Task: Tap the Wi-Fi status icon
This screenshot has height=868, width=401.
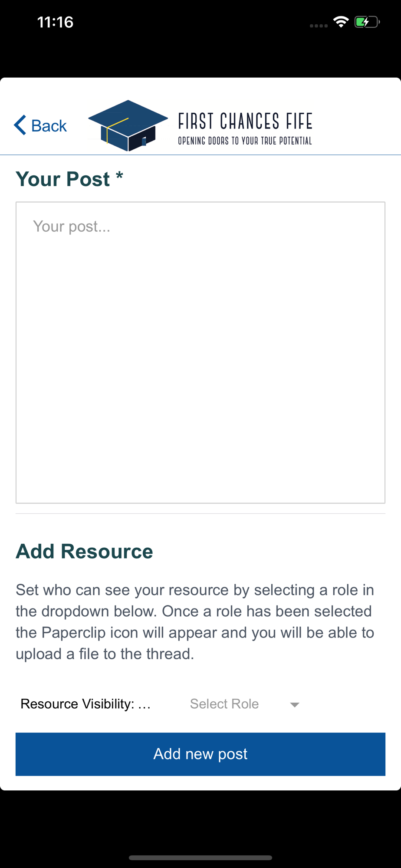Action: [x=341, y=22]
